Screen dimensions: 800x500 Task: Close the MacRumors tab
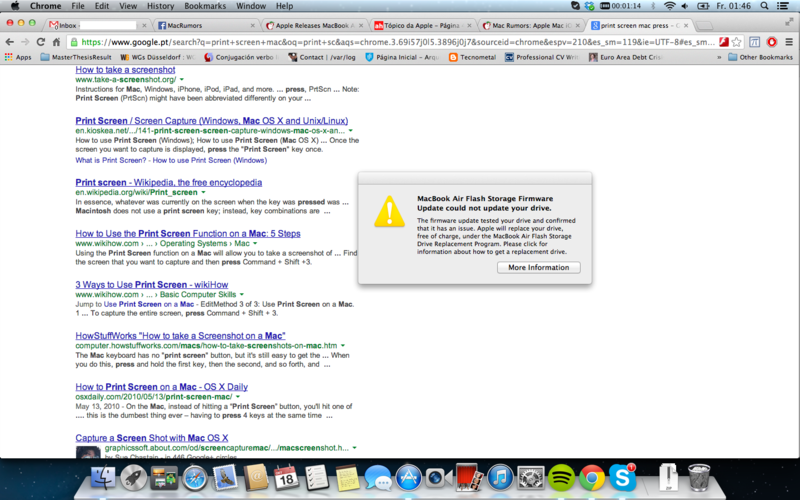(253, 25)
